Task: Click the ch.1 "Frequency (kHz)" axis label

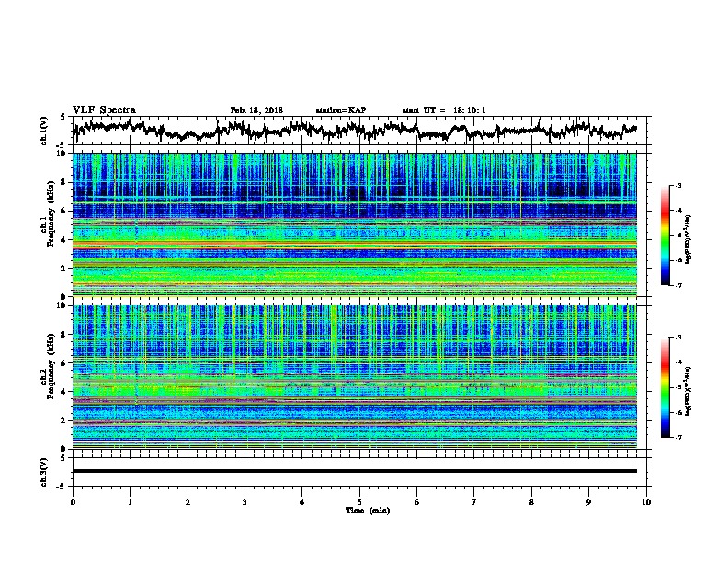Action: (x=51, y=213)
